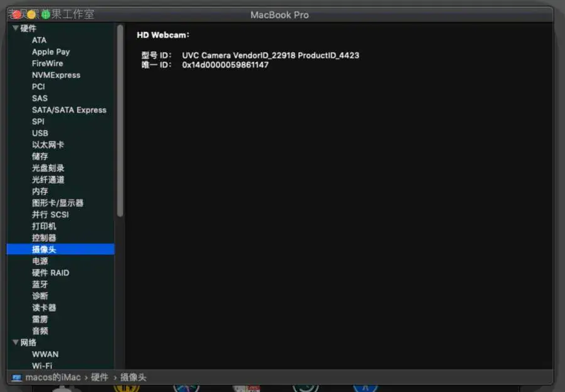Click the 网络 group header in sidebar
The height and width of the screenshot is (392, 565).
(28, 342)
